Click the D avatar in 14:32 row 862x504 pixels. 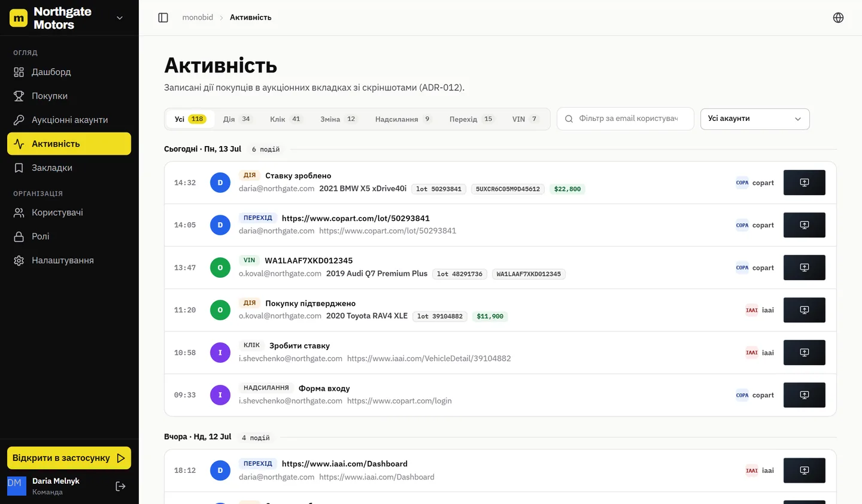(x=220, y=183)
